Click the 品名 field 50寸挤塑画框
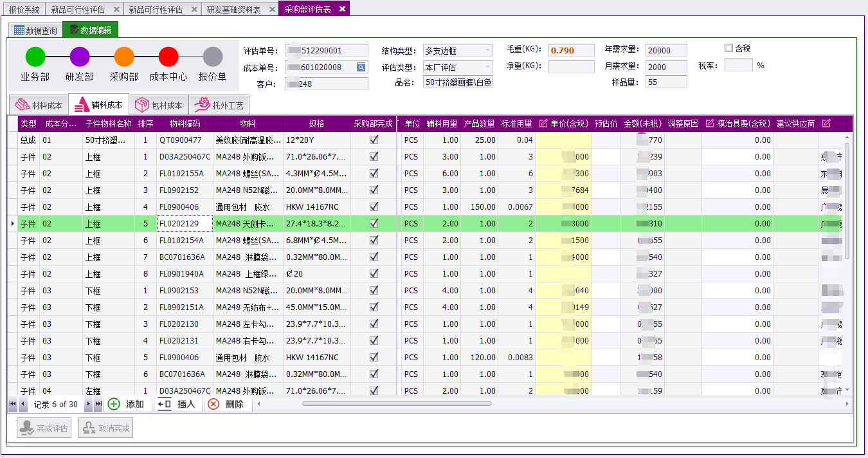This screenshot has width=868, height=458. tap(458, 82)
